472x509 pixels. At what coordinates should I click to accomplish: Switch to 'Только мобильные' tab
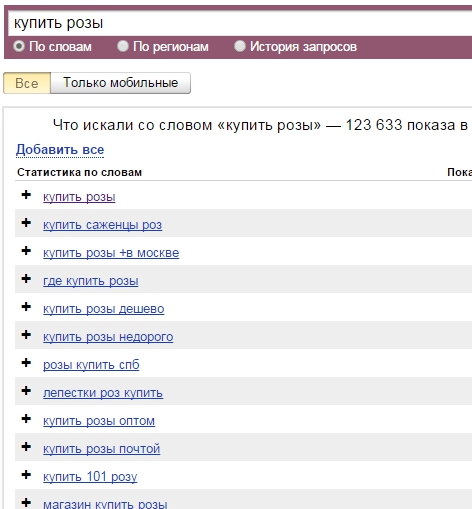click(x=121, y=83)
